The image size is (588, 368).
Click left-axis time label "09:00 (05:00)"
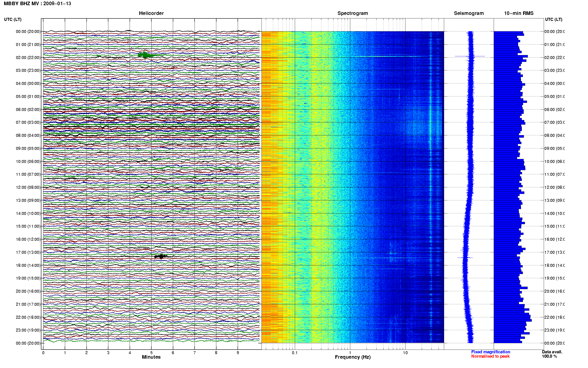28,148
